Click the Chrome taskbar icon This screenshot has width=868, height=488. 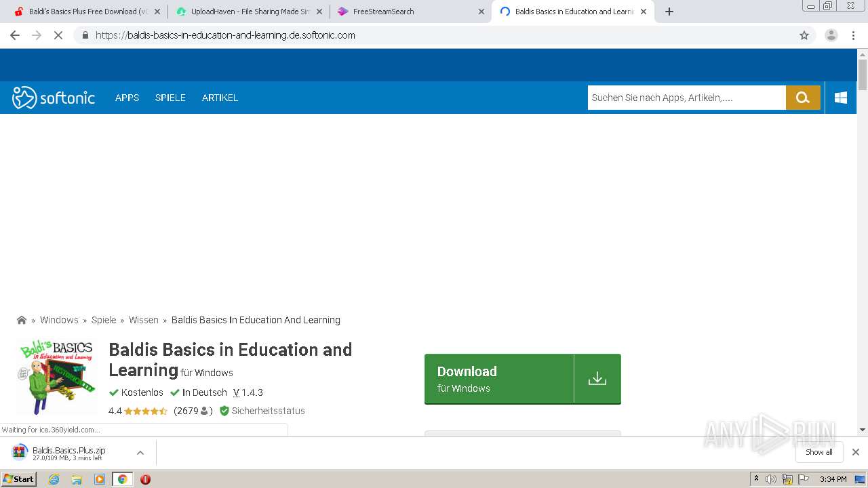point(122,479)
